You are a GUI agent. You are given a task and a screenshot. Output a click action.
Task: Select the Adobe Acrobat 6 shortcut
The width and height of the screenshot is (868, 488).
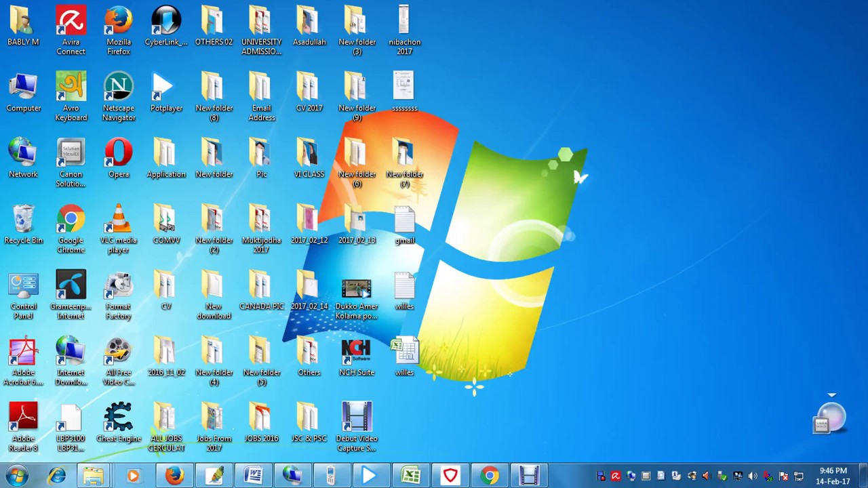click(x=23, y=361)
